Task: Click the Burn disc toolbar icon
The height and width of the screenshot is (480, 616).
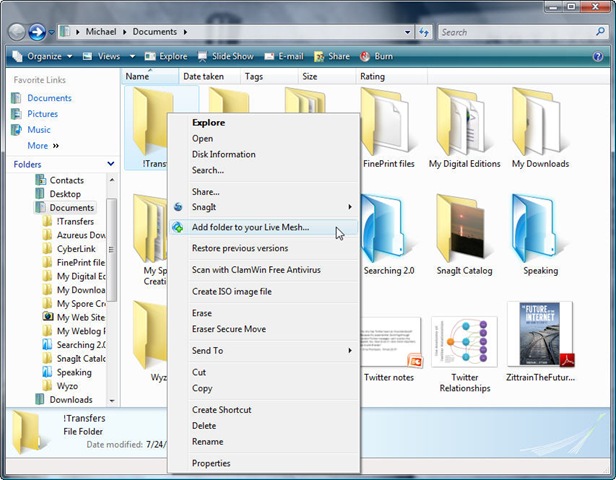Action: (365, 57)
